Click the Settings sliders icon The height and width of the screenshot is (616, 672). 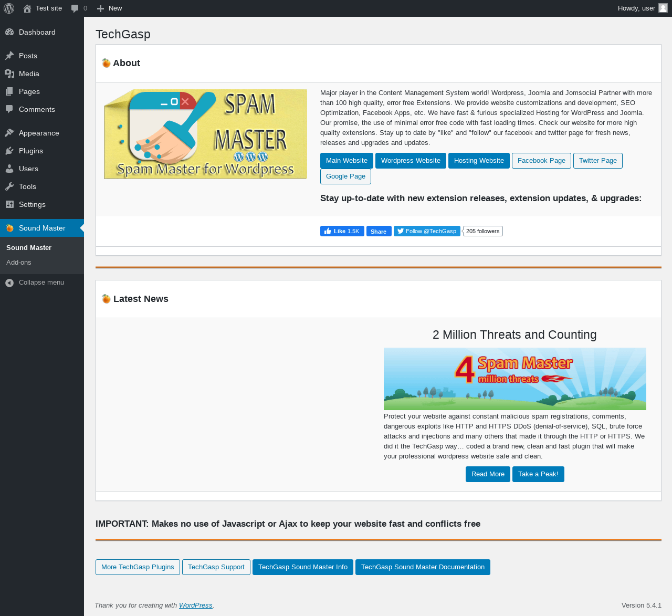pos(9,204)
